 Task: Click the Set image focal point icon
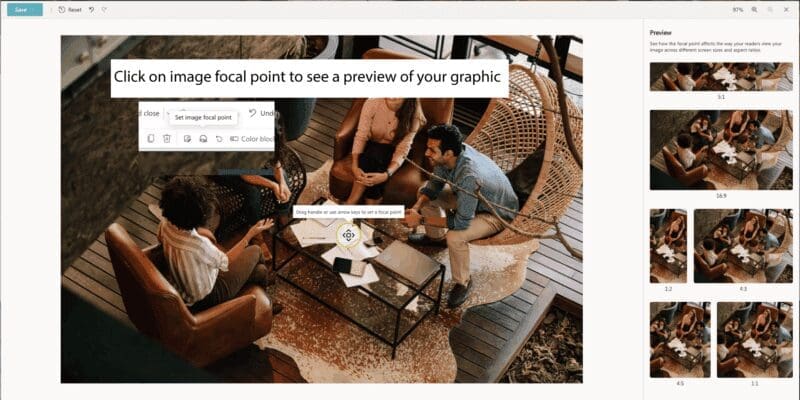(203, 139)
